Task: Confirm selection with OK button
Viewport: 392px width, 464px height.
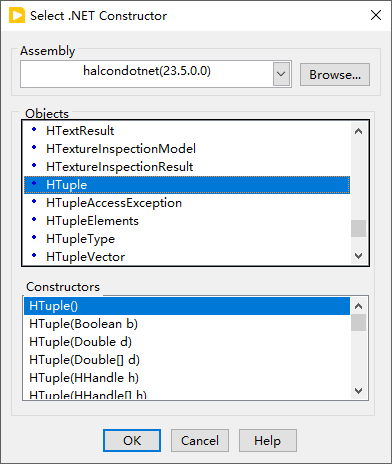Action: (x=132, y=441)
